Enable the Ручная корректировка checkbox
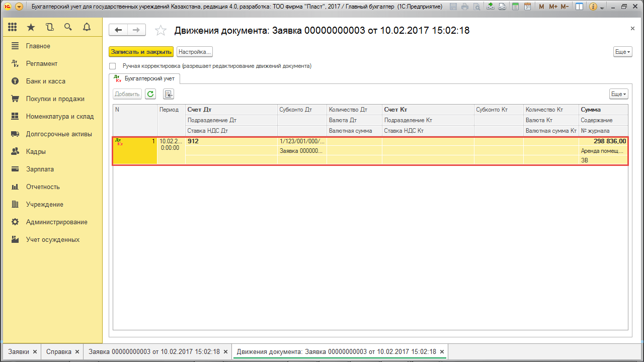This screenshot has height=362, width=644. click(x=113, y=66)
